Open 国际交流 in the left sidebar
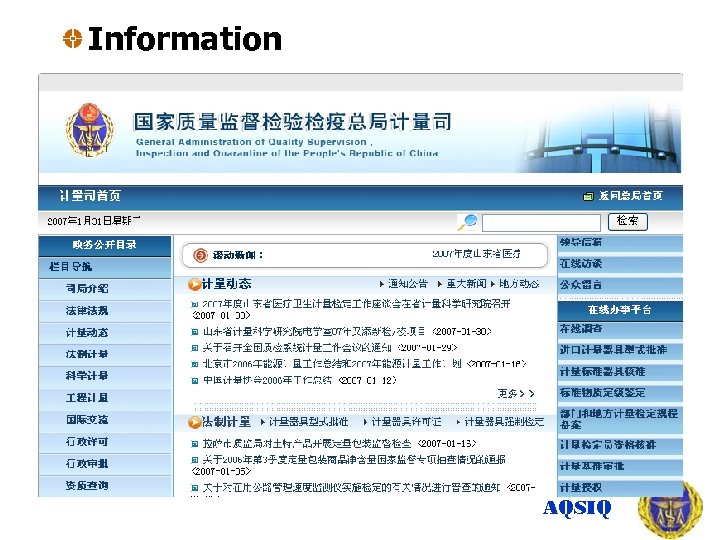The height and width of the screenshot is (540, 720). pyautogui.click(x=87, y=419)
